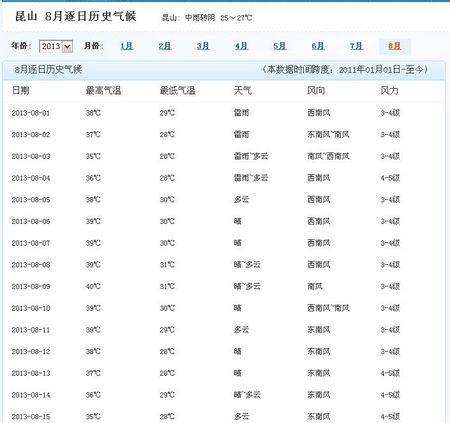The image size is (450, 423).
Task: Click the date cell 2013-08-14
Action: tap(31, 395)
